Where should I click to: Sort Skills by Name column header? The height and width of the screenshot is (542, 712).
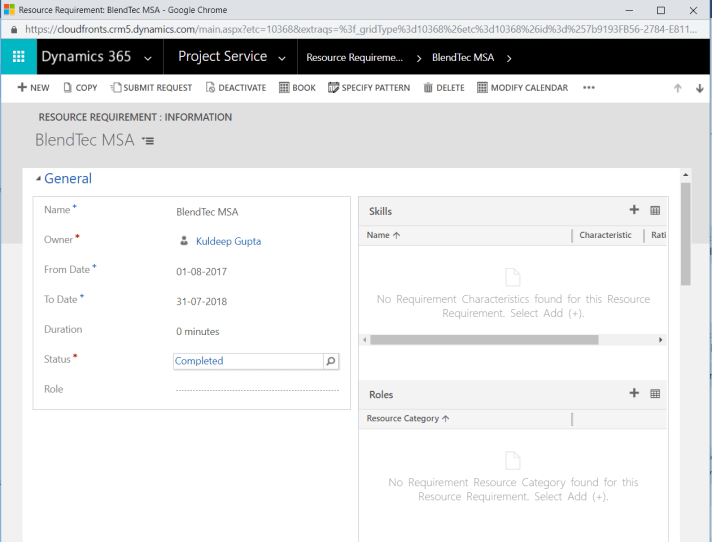(x=383, y=236)
